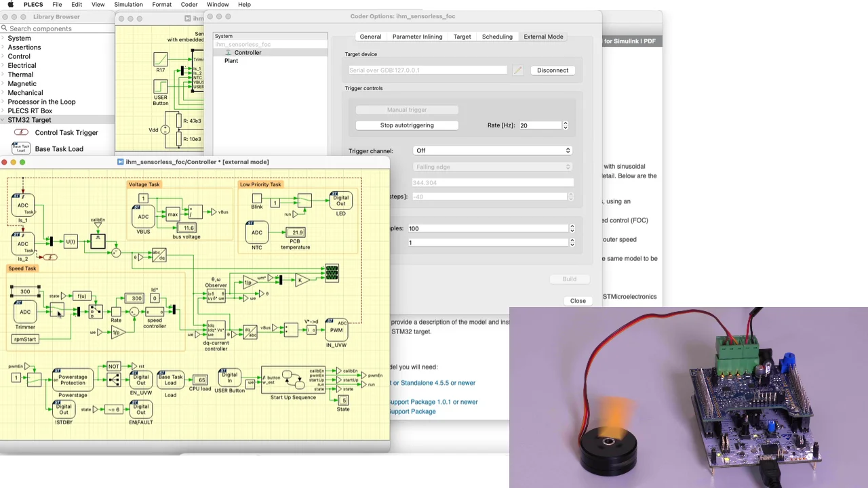868x488 pixels.
Task: Click the R17 ramp block in schematic
Action: [160, 60]
